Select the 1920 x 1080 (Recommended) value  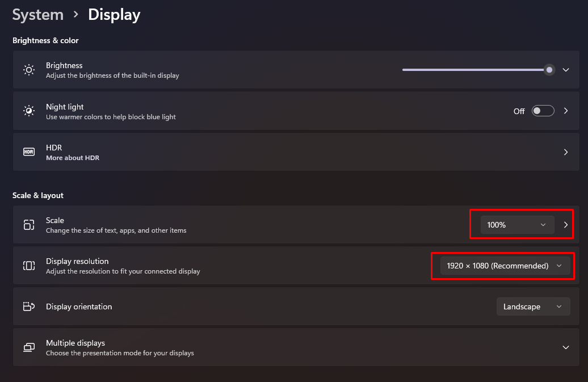tap(504, 265)
